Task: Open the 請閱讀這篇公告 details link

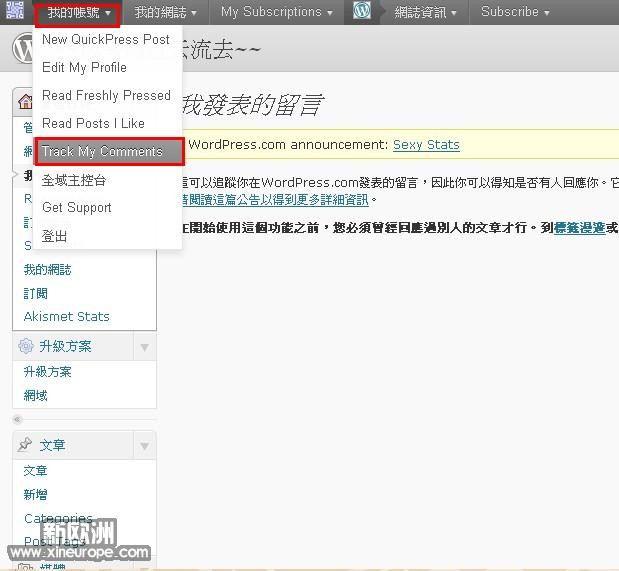Action: coord(276,200)
